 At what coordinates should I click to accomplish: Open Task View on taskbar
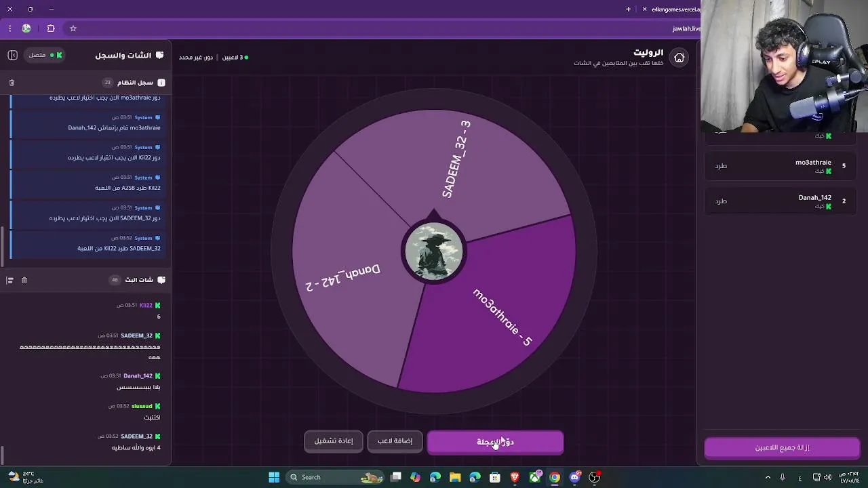click(x=396, y=477)
